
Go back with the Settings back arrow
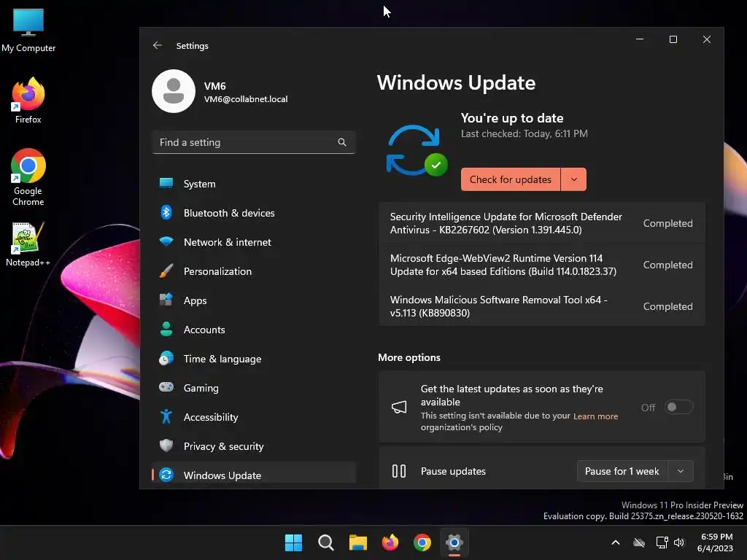coord(158,45)
